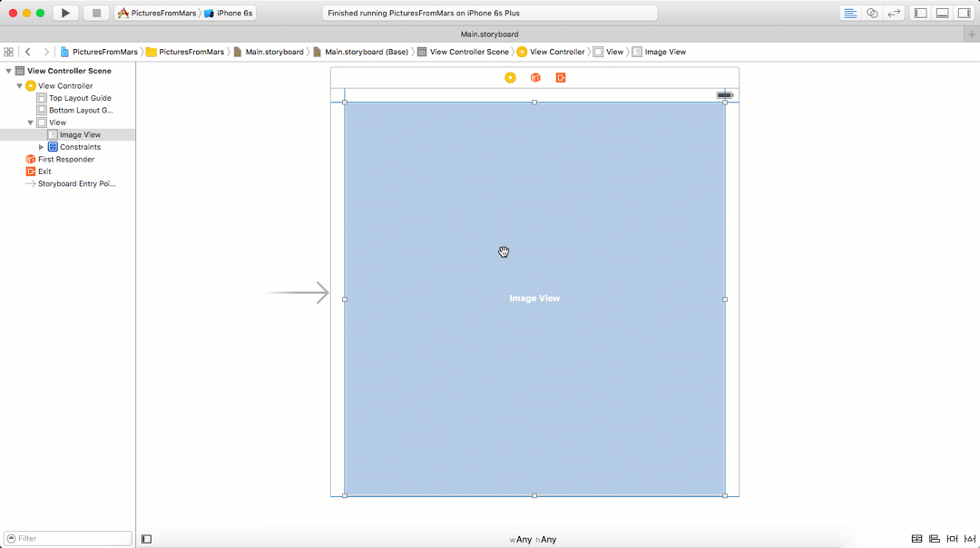This screenshot has width=980, height=548.
Task: Hide the document outline panel
Action: point(146,539)
